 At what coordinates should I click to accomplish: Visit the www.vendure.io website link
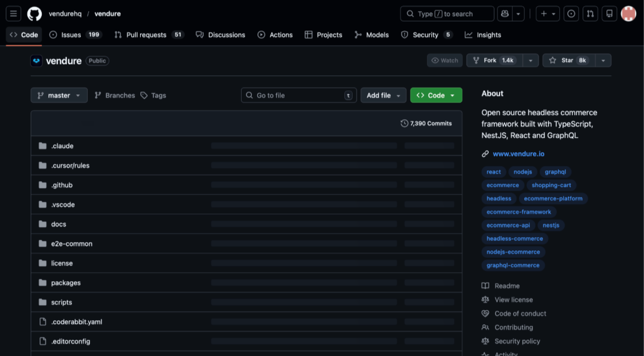coord(518,153)
